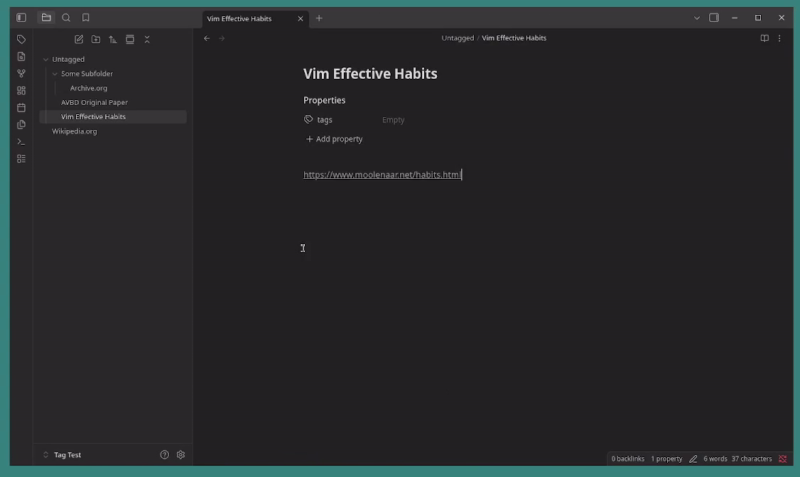Open Archive.org note

[89, 88]
